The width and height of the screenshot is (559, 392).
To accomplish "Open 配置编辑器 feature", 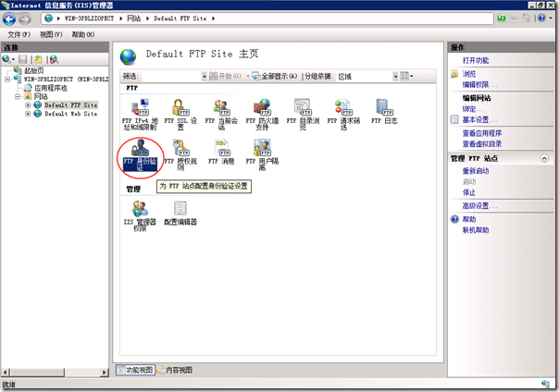I will [180, 213].
